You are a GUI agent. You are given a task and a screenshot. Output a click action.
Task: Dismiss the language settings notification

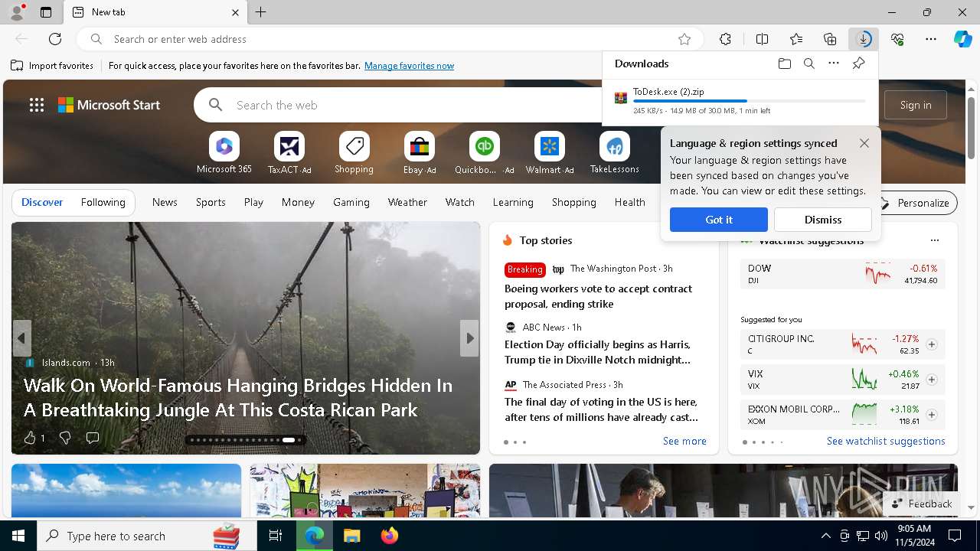[823, 220]
